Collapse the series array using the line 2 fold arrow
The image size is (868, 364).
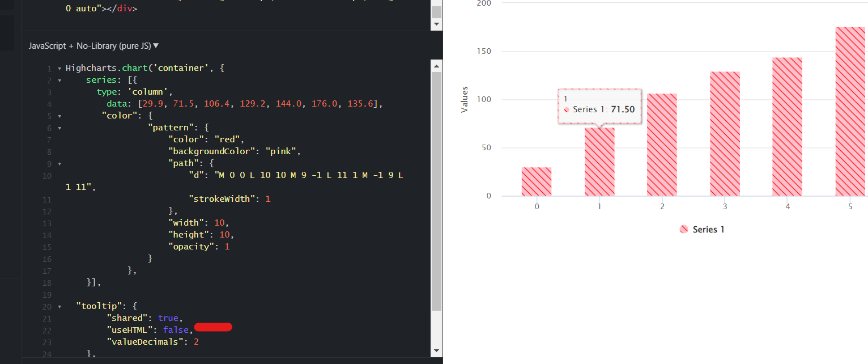click(x=59, y=79)
